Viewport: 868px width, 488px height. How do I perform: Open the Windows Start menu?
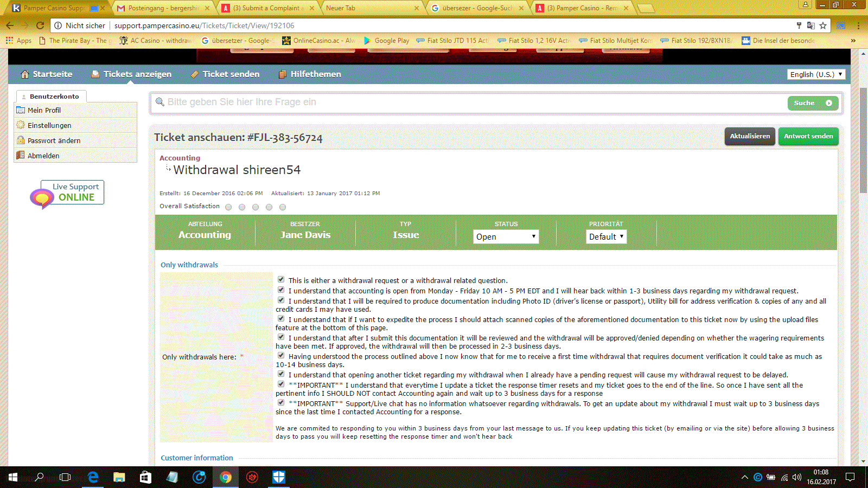pos(13,477)
